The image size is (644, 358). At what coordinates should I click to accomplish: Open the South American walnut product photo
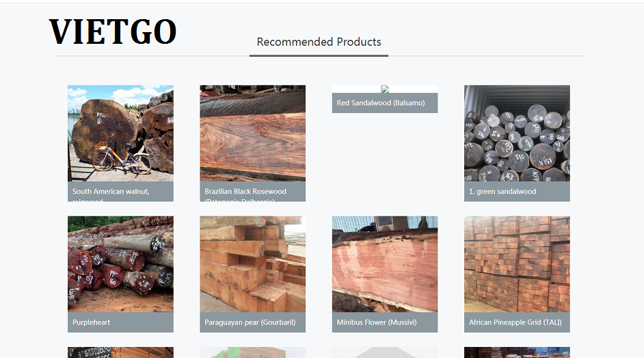point(120,133)
